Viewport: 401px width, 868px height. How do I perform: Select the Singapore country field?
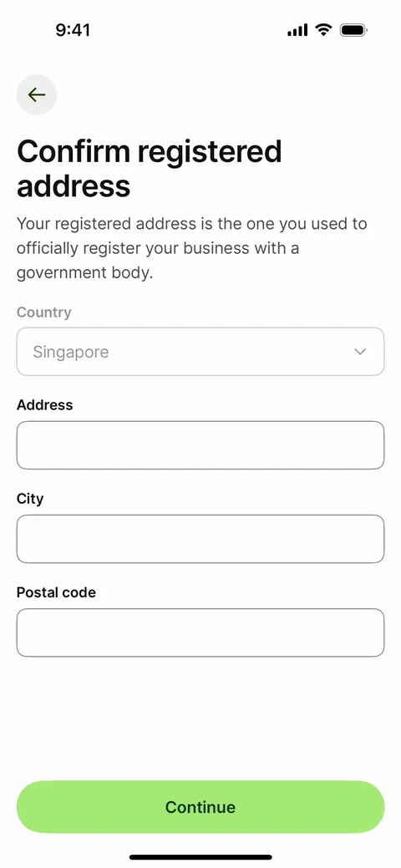pos(200,352)
